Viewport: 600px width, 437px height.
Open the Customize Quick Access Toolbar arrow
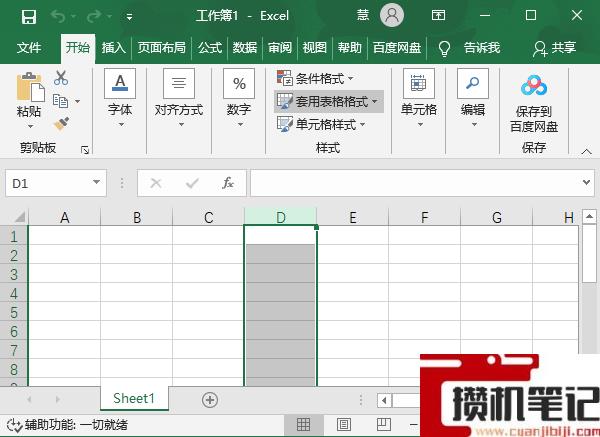click(129, 16)
